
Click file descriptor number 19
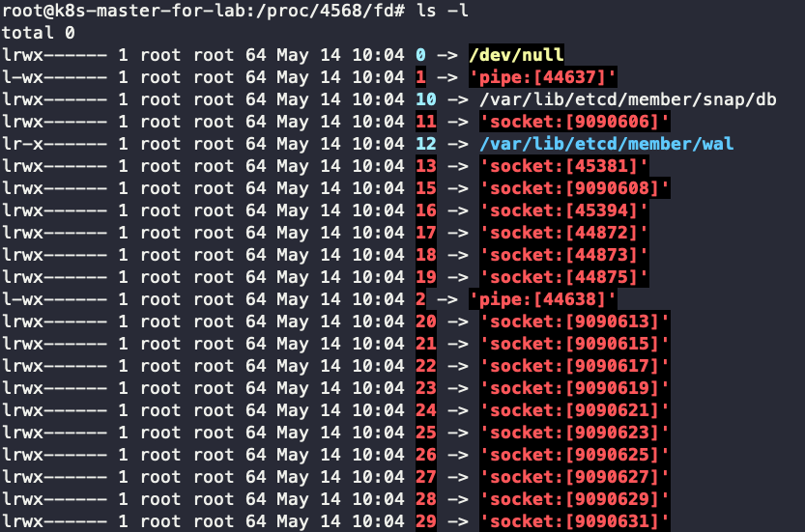(x=425, y=277)
